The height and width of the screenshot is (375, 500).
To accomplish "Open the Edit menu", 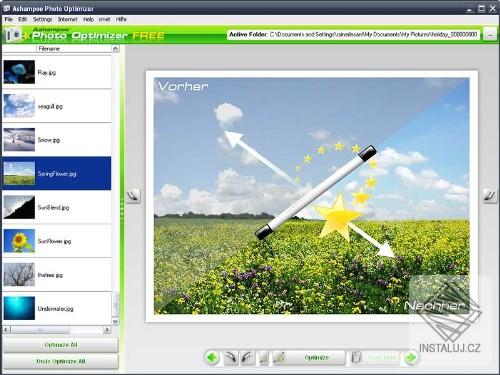I will (23, 19).
